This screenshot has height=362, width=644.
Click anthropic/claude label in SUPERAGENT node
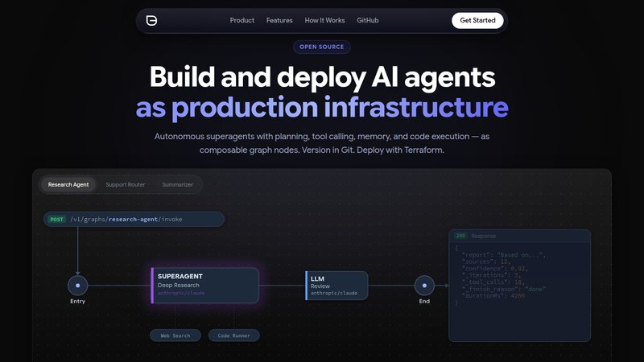click(x=181, y=293)
